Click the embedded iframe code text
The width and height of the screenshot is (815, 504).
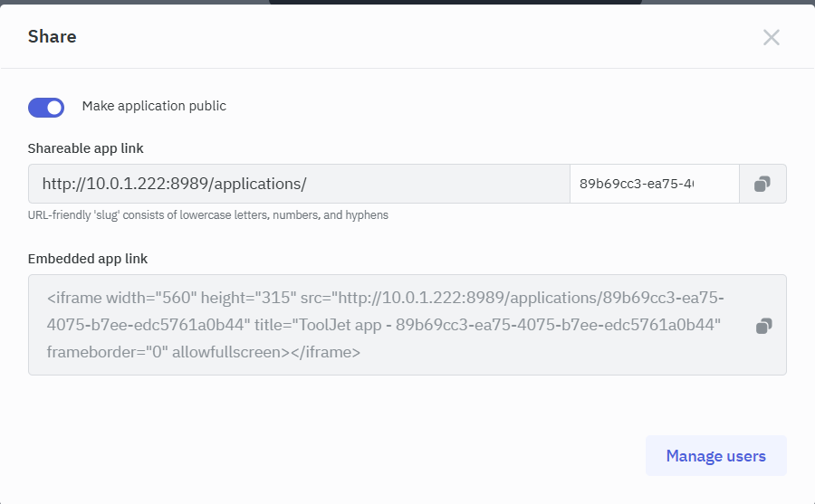tap(385, 325)
